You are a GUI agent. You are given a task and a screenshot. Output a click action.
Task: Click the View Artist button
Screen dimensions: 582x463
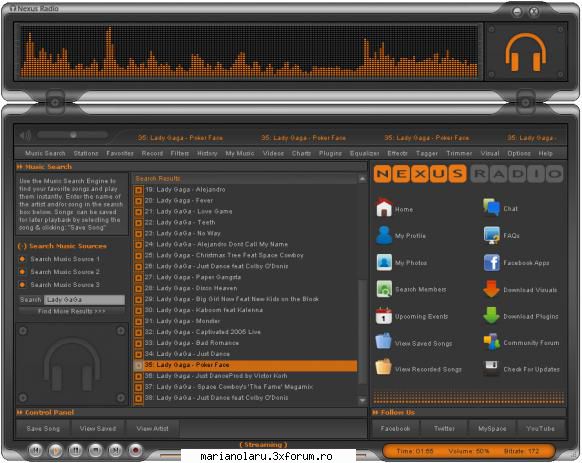[153, 428]
